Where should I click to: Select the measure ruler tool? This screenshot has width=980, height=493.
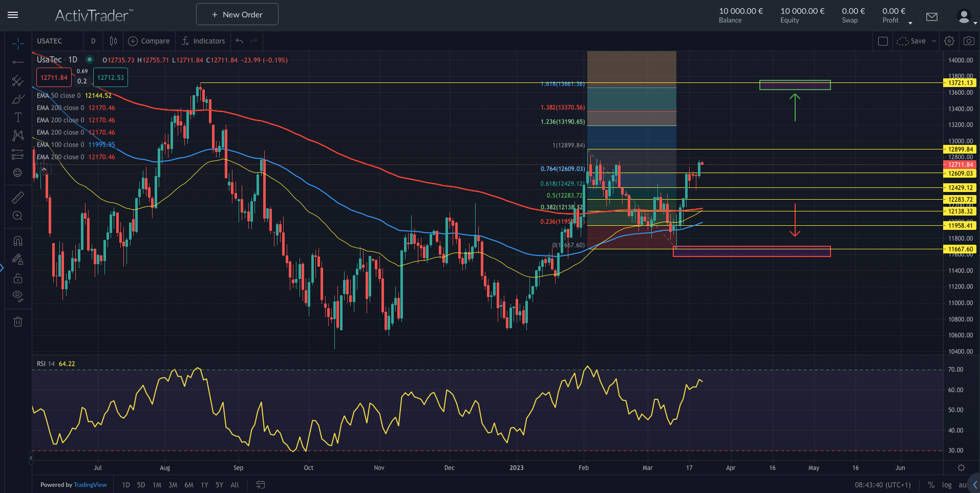pyautogui.click(x=18, y=197)
